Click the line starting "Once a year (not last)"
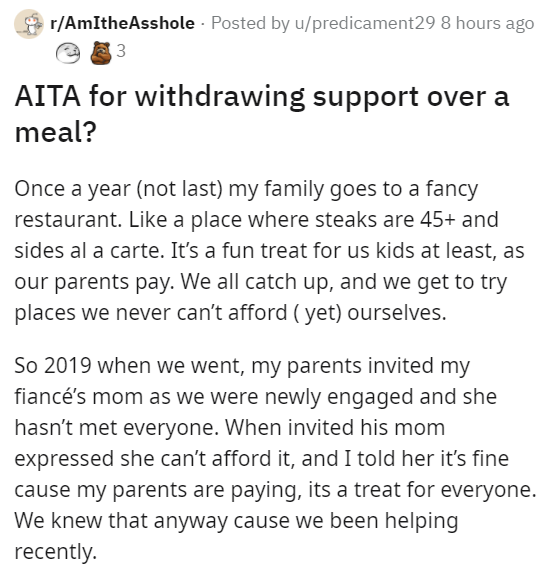Screen dimensions: 548x577 246,190
